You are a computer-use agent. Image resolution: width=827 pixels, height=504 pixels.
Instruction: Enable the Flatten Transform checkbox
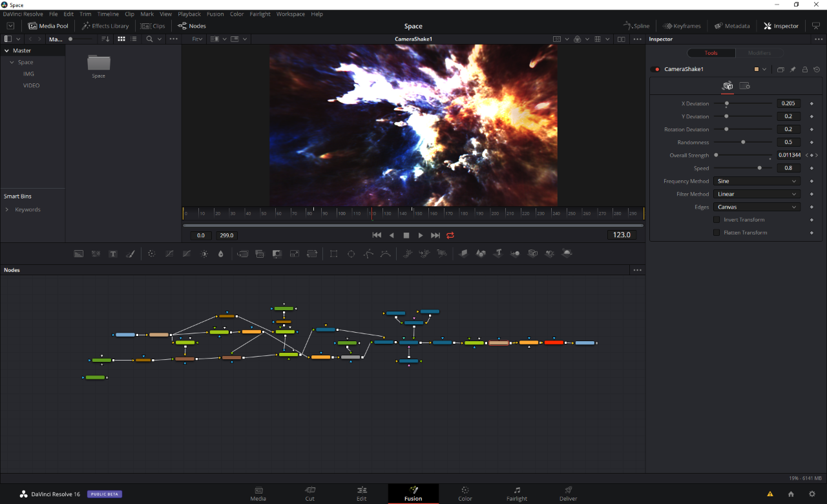(x=716, y=233)
